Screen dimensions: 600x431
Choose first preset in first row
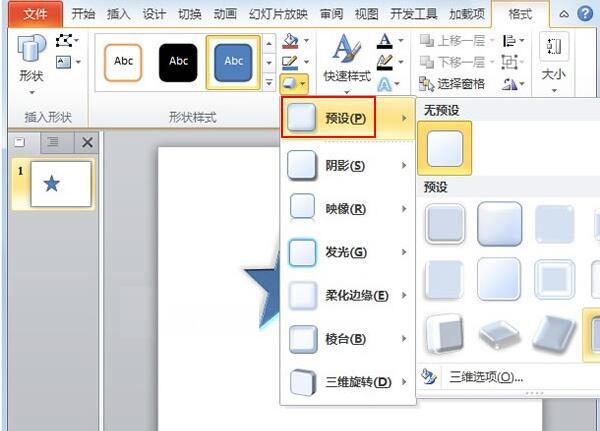(445, 224)
